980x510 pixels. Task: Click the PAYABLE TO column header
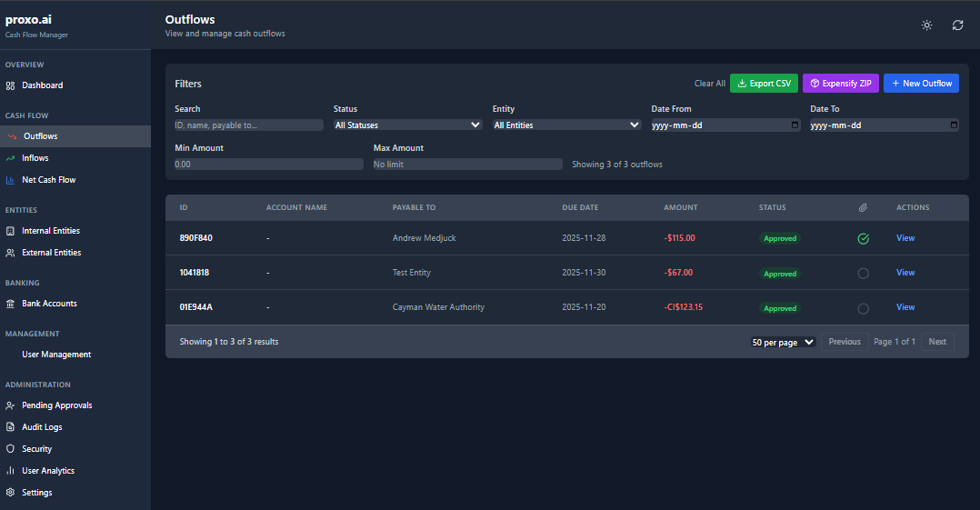[x=414, y=207]
